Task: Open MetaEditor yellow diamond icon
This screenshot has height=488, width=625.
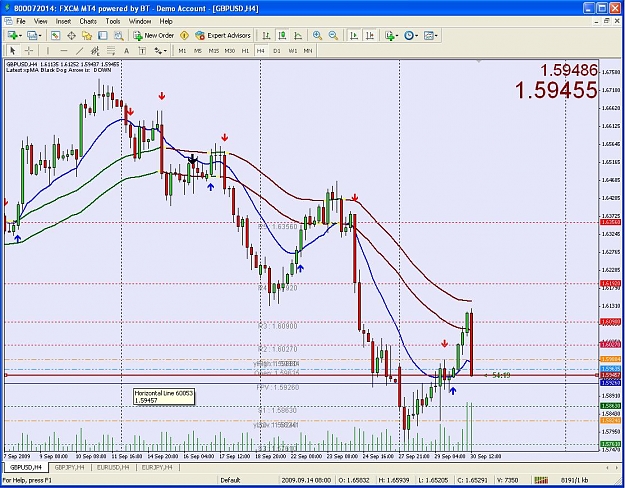Action: [184, 35]
